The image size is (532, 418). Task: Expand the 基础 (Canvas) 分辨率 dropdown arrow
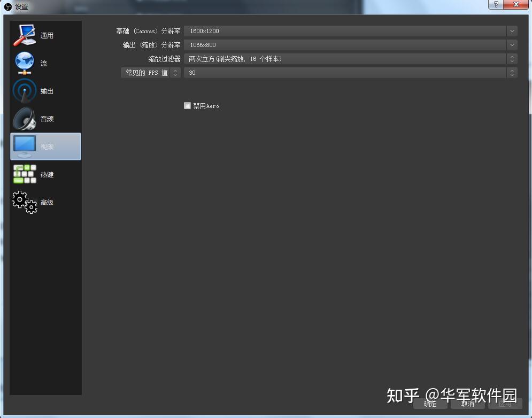(x=512, y=31)
